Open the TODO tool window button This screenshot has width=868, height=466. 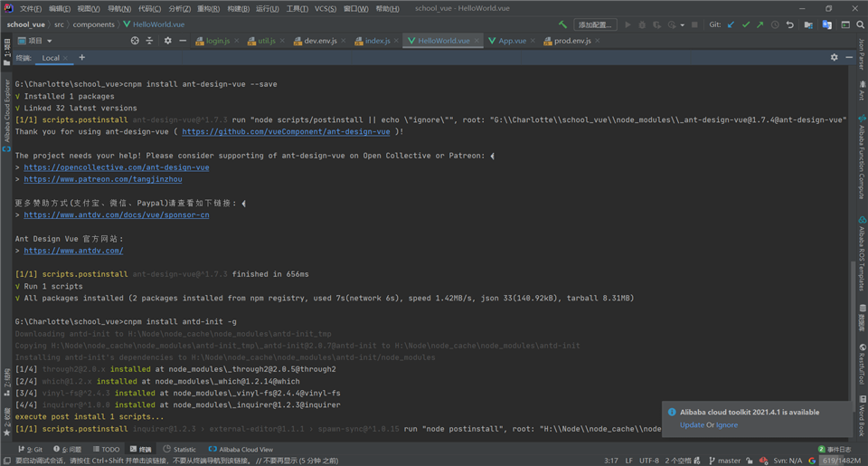[106, 450]
